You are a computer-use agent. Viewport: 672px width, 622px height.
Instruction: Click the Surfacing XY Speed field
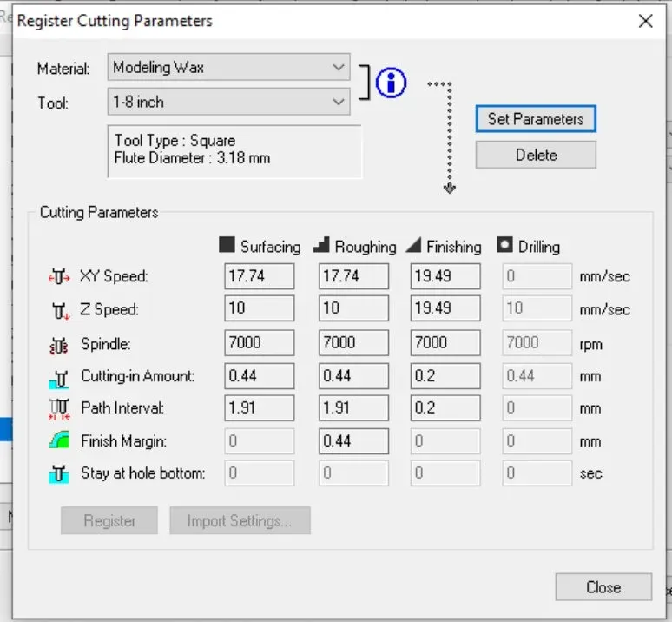(260, 276)
